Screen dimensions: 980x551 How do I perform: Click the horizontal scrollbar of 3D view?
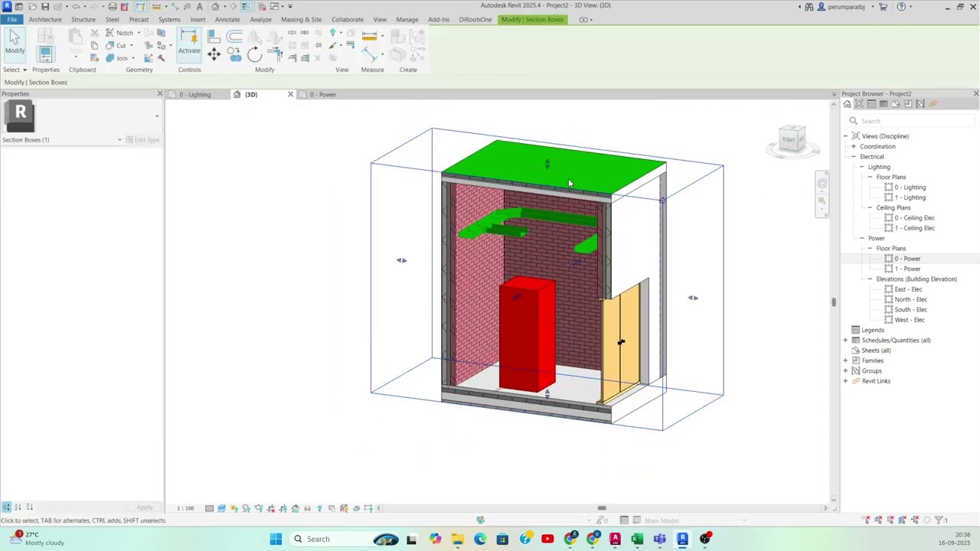pyautogui.click(x=602, y=508)
